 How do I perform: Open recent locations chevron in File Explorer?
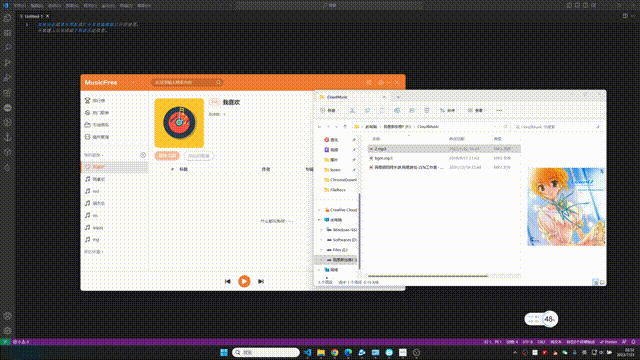coord(336,127)
